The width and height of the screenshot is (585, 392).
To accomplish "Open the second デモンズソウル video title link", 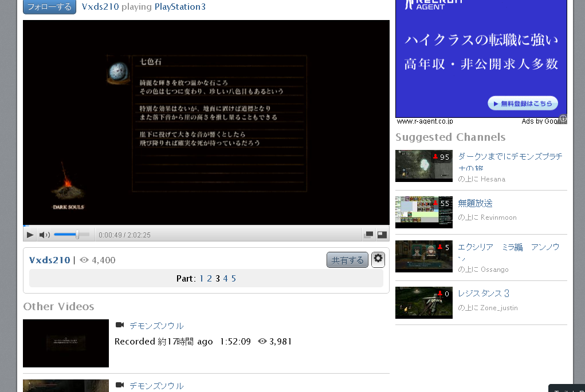I will click(156, 386).
